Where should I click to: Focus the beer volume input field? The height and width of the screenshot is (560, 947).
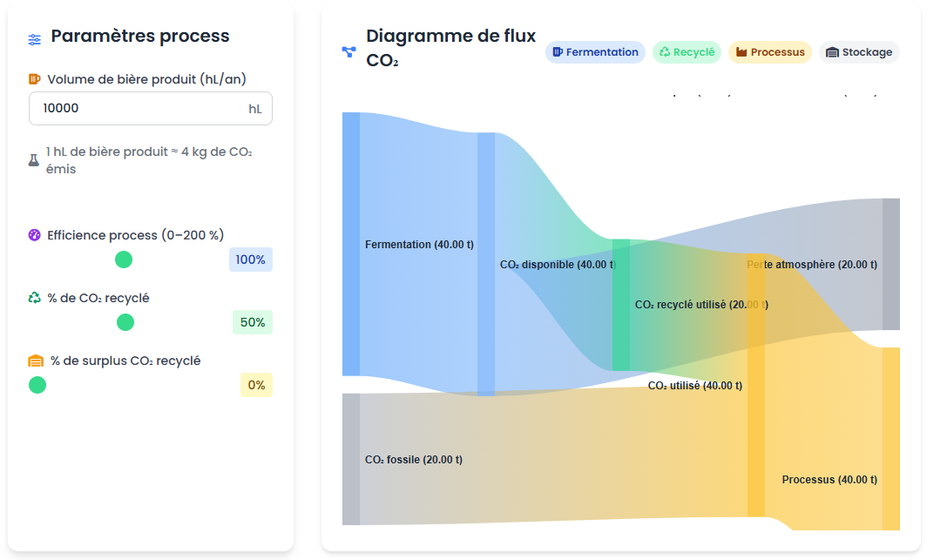coord(139,109)
